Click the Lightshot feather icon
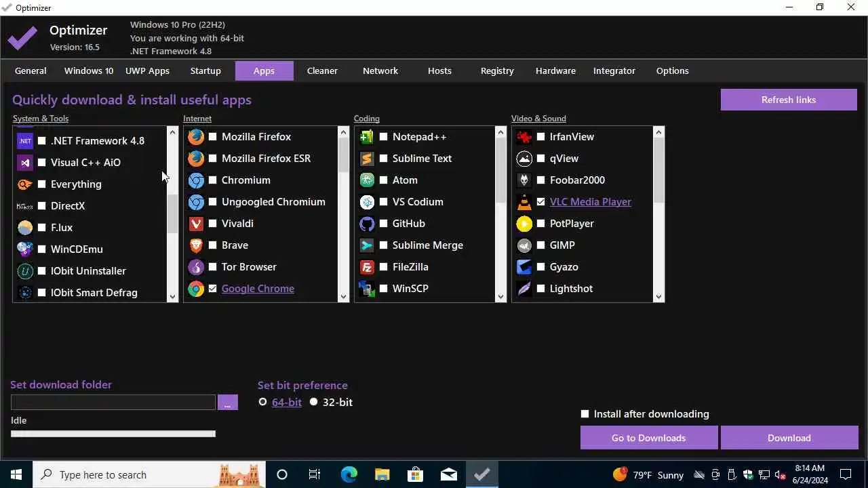Viewport: 868px width, 488px height. (524, 289)
